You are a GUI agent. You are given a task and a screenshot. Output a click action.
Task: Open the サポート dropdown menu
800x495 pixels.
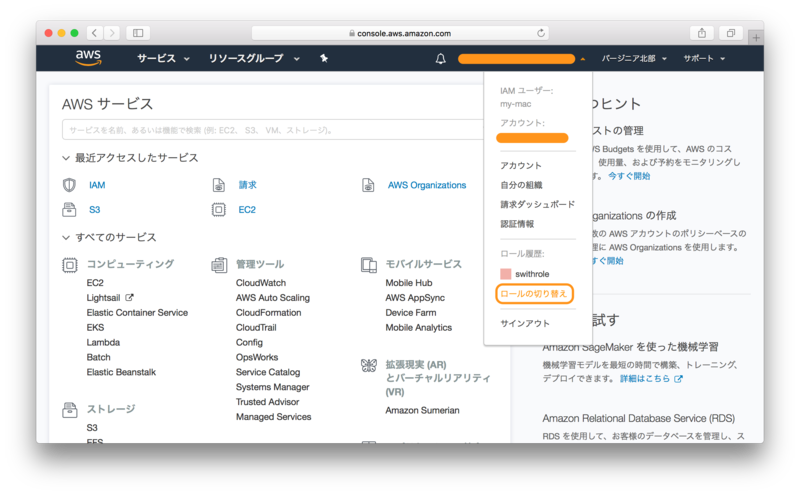tap(704, 59)
